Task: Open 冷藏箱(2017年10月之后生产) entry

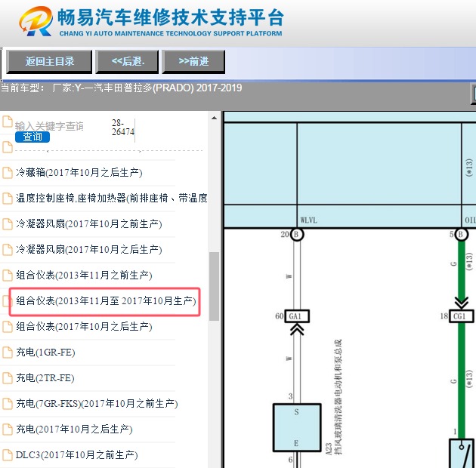Action: point(79,173)
